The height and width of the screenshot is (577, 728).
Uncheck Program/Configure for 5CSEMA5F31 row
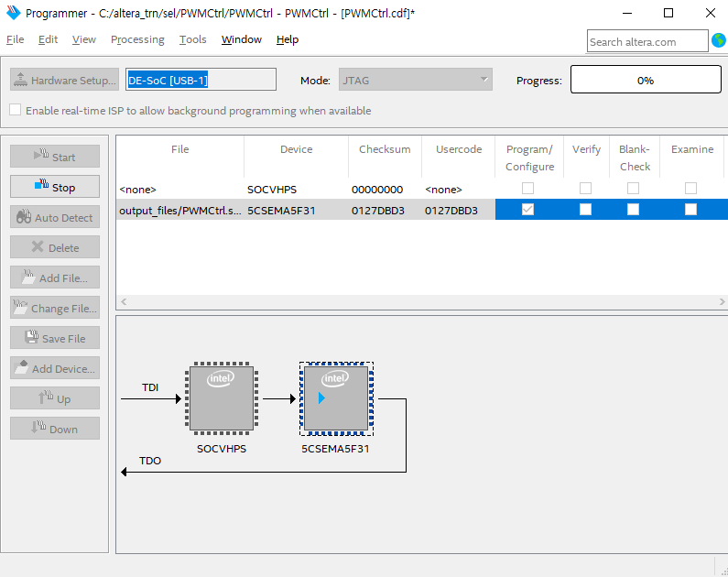pos(527,210)
